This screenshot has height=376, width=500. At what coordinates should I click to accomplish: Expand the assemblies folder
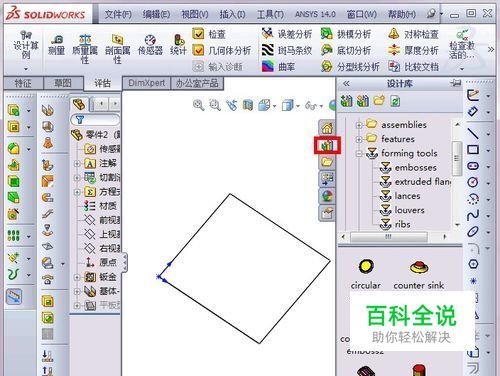359,125
